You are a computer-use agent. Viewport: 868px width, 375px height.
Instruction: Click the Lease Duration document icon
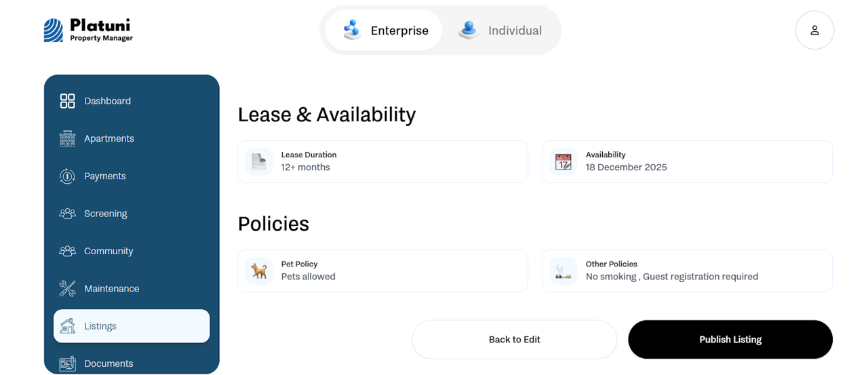259,161
